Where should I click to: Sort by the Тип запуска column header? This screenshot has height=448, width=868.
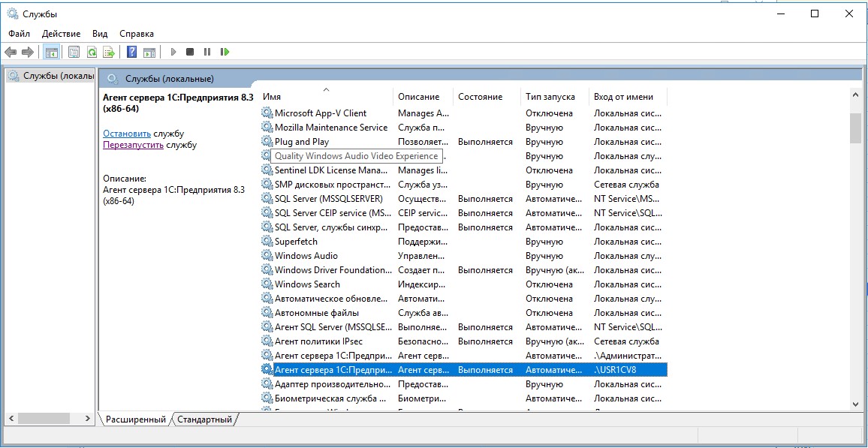[555, 97]
